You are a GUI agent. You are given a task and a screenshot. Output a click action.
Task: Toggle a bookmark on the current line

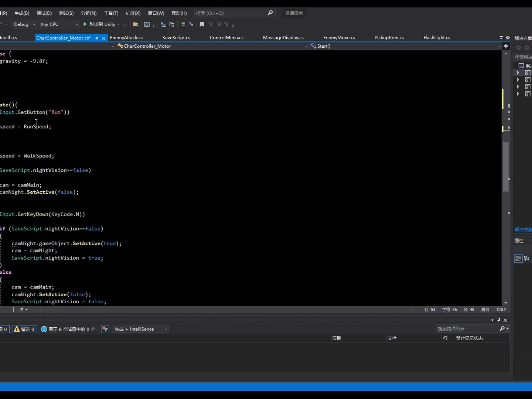[x=202, y=24]
